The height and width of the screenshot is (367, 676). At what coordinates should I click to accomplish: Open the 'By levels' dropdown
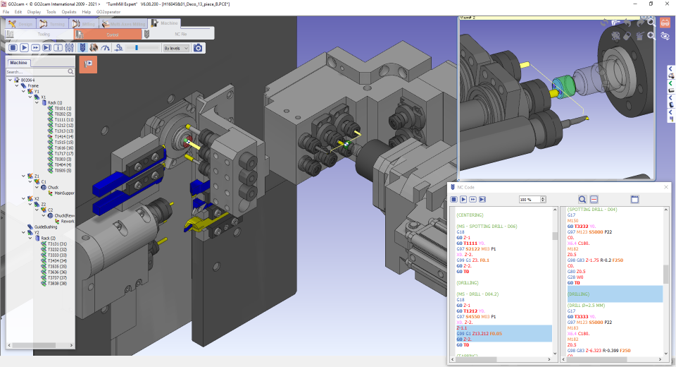(176, 48)
